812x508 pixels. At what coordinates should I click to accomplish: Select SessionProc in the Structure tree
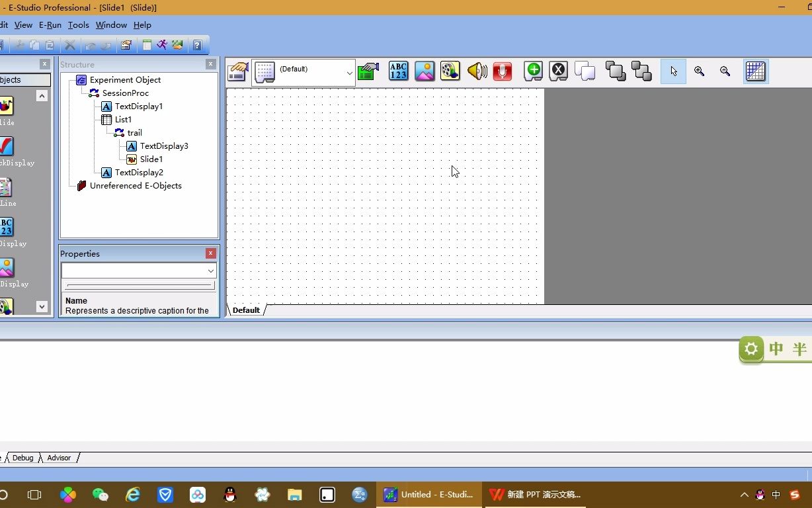[x=125, y=93]
